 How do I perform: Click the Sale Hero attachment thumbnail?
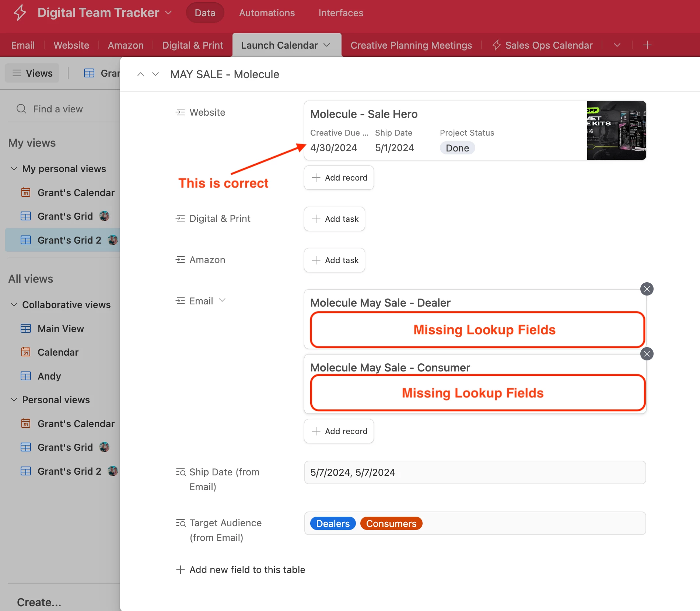click(616, 130)
